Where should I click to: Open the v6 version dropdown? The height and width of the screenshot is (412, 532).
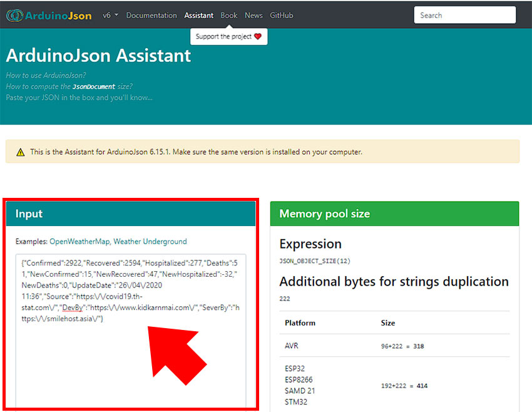pos(110,15)
